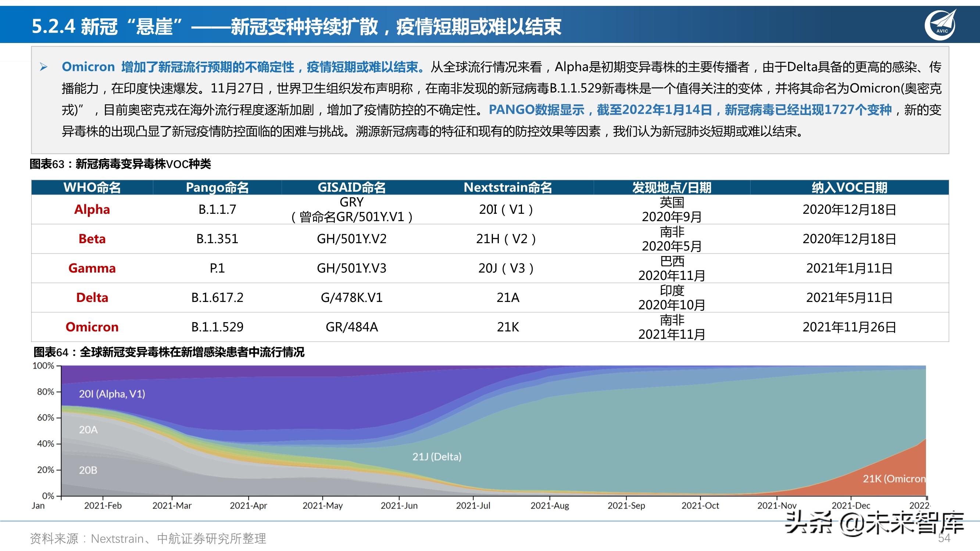Click the 'B.1.1.7' Pango cell
Screen dimensions: 980x551
217,209
